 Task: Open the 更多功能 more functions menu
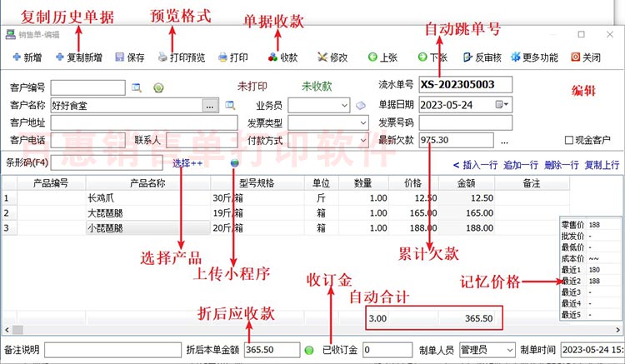(535, 57)
